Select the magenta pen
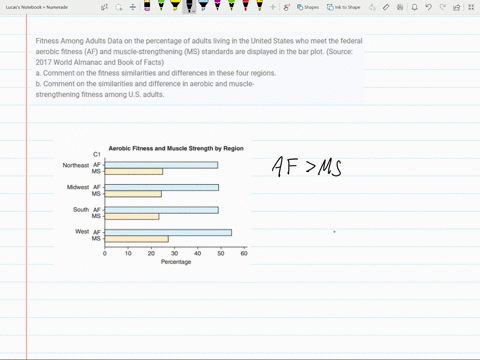The height and width of the screenshot is (360, 480). point(217,6)
